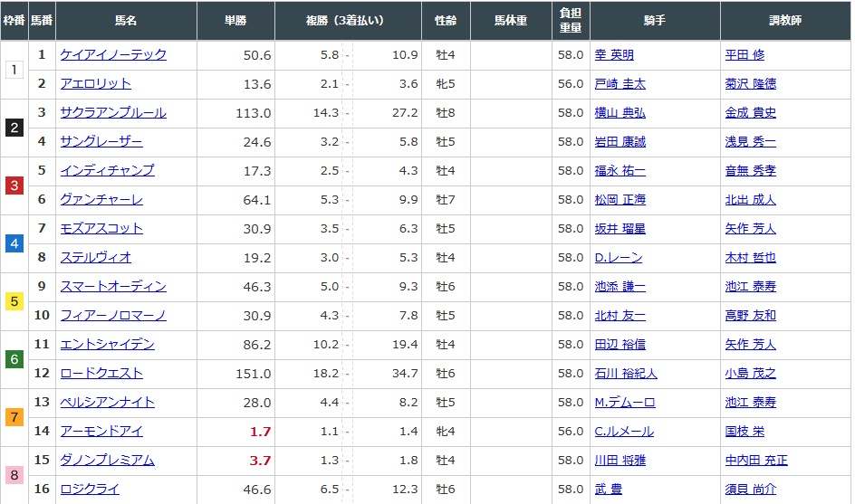Click the black frame number 2 box

tap(14, 128)
